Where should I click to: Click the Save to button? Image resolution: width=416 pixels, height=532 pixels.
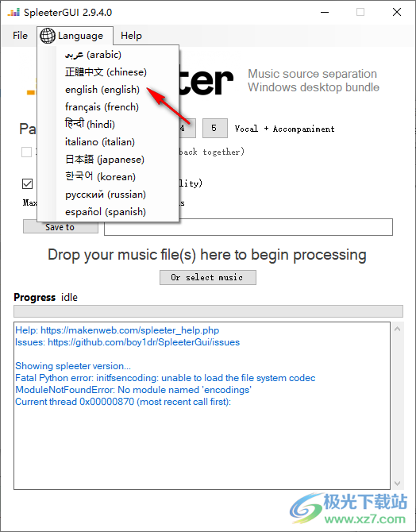[60, 227]
